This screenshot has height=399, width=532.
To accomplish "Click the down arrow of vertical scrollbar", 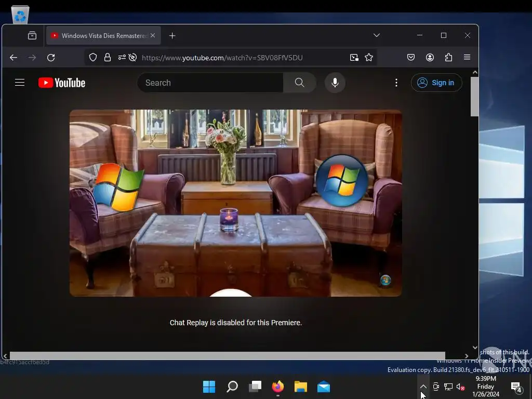I will (475, 348).
